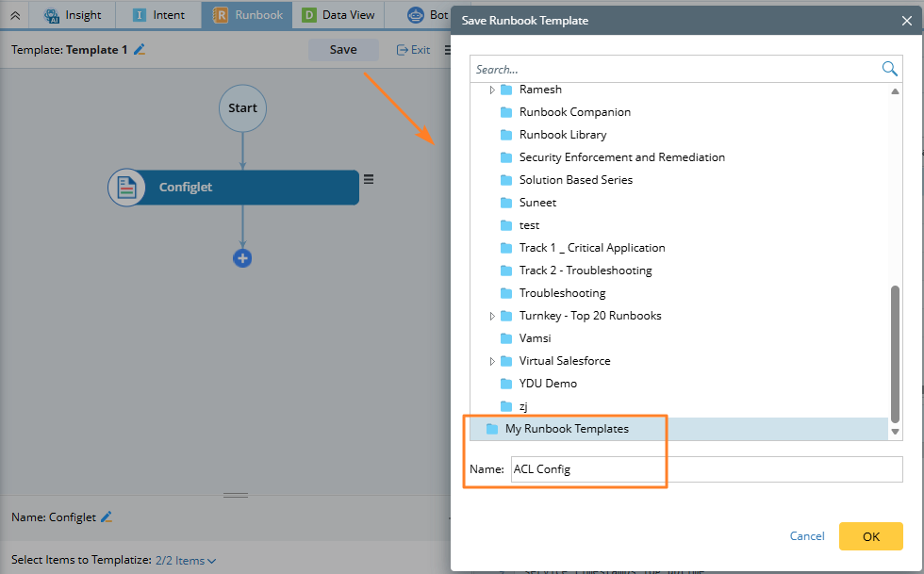924x574 pixels.
Task: Click the pencil icon beside Template 1
Action: click(140, 50)
